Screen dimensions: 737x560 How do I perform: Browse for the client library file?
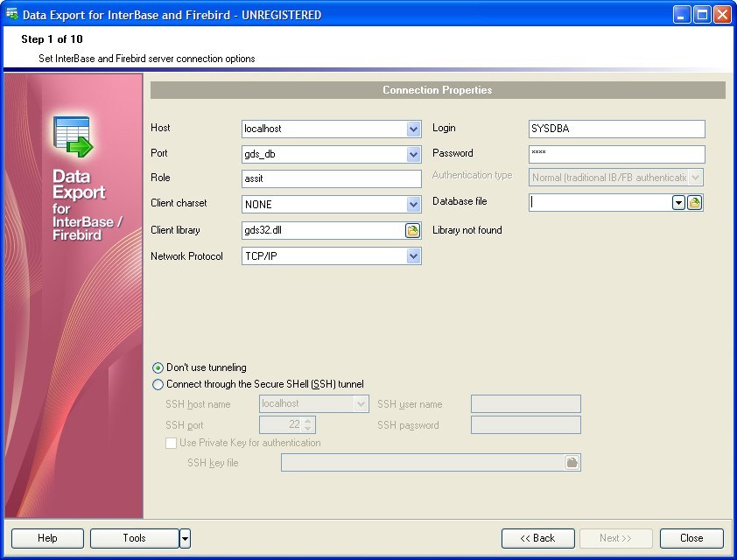(x=412, y=230)
